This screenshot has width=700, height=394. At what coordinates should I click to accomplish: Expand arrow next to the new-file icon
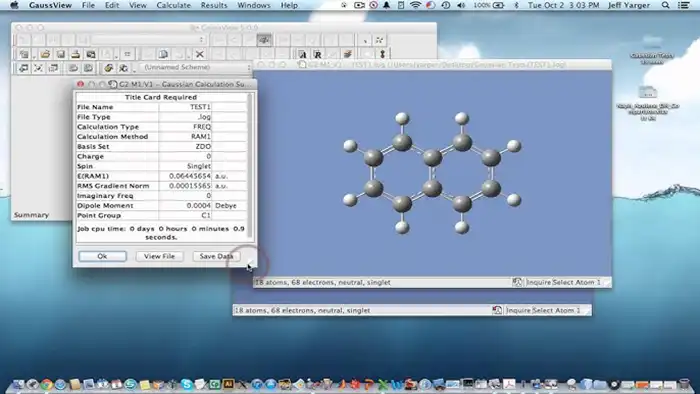tap(34, 57)
